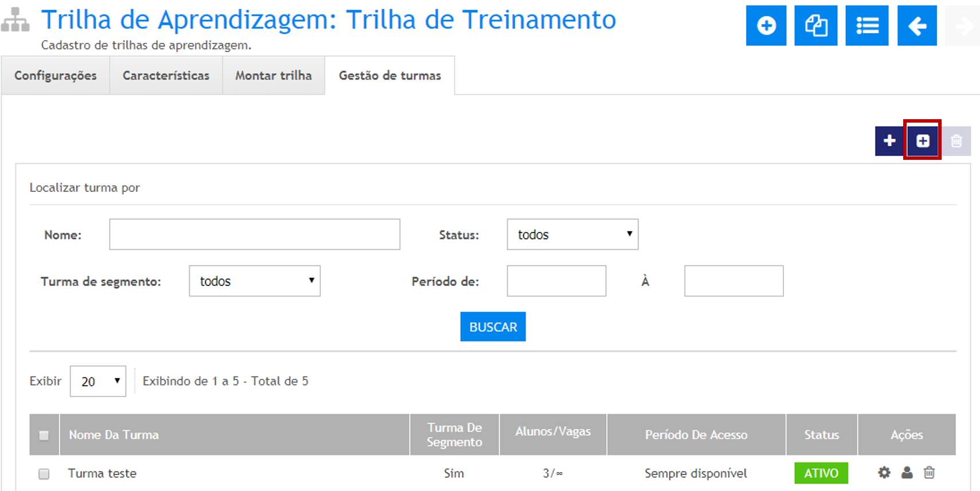The width and height of the screenshot is (980, 491).
Task: Click the greyed-out trash icon above filter
Action: (x=956, y=141)
